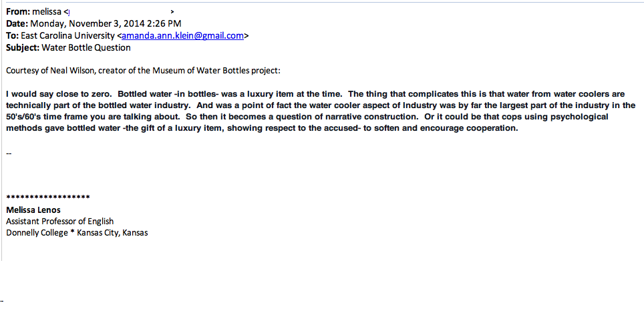Click the asterisk divider line above signature
644x329 pixels.
[x=47, y=198]
